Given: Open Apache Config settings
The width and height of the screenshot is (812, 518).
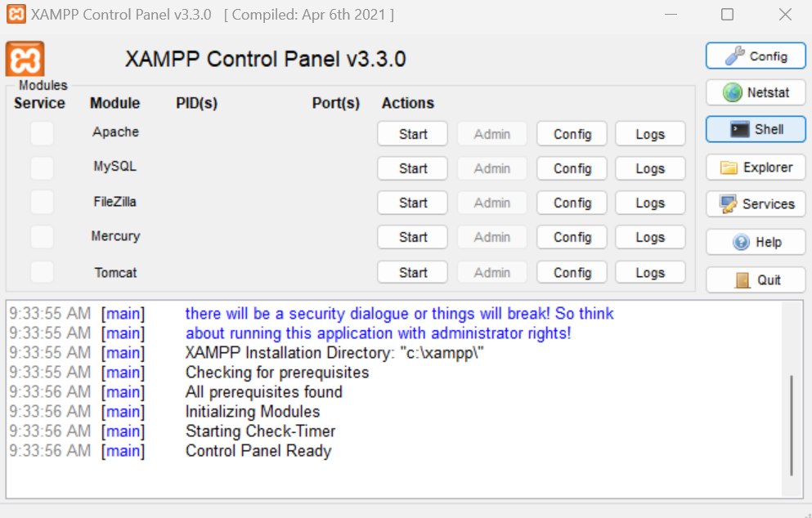Looking at the screenshot, I should click(571, 133).
